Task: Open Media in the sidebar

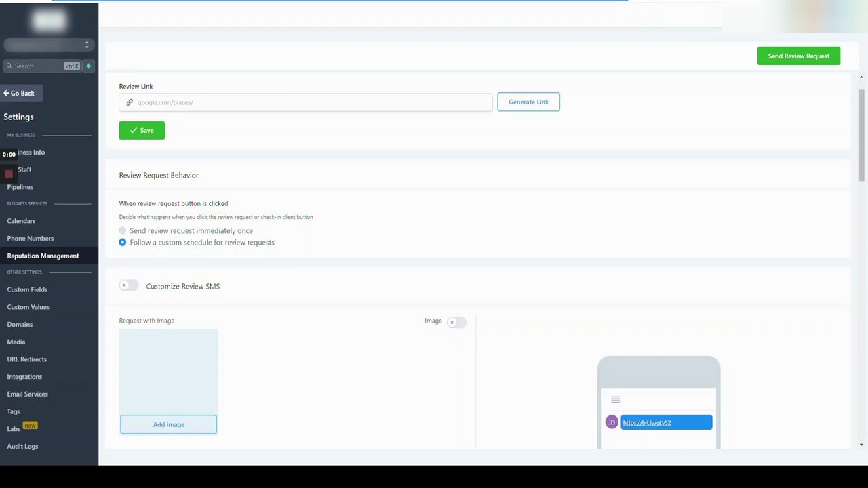Action: coord(16,342)
